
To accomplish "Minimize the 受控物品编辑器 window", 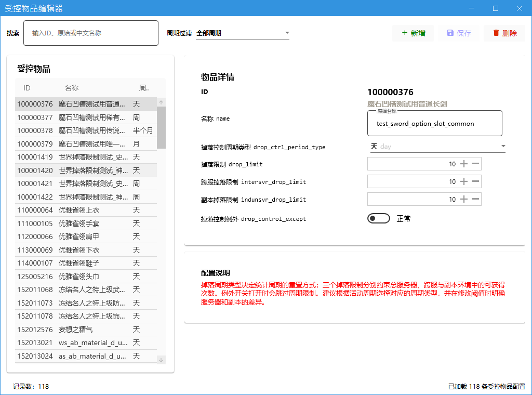I will [x=472, y=8].
